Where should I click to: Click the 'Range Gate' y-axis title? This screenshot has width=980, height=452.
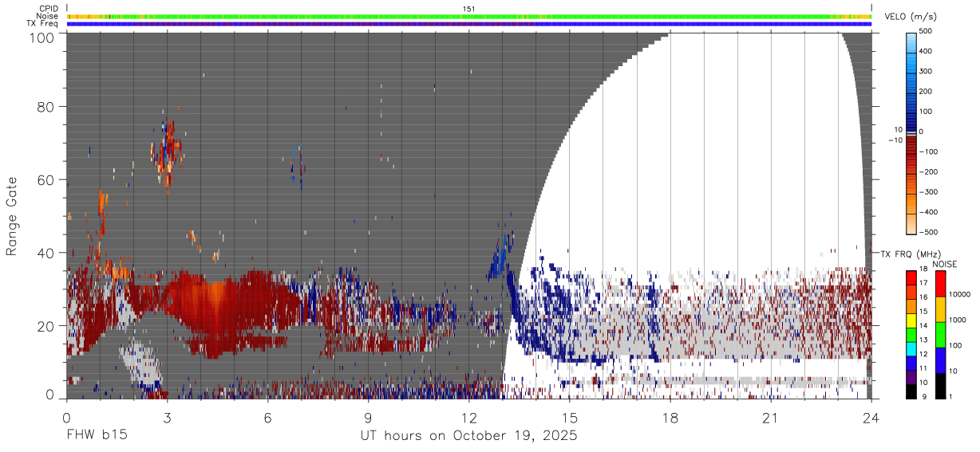(x=12, y=216)
